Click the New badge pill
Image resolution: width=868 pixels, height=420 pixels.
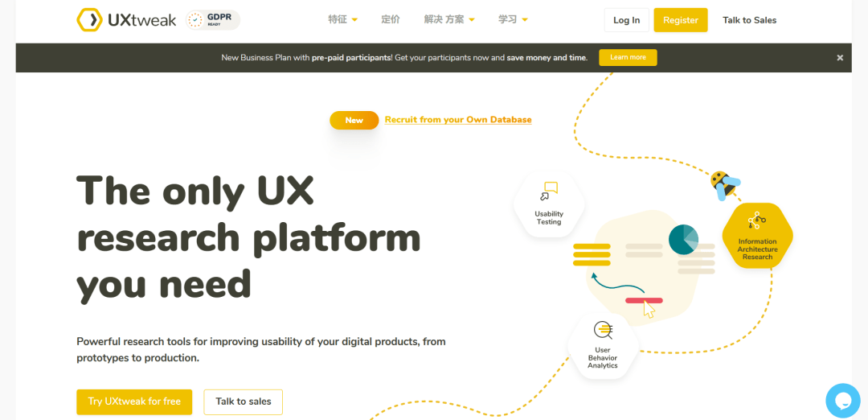[x=354, y=120]
